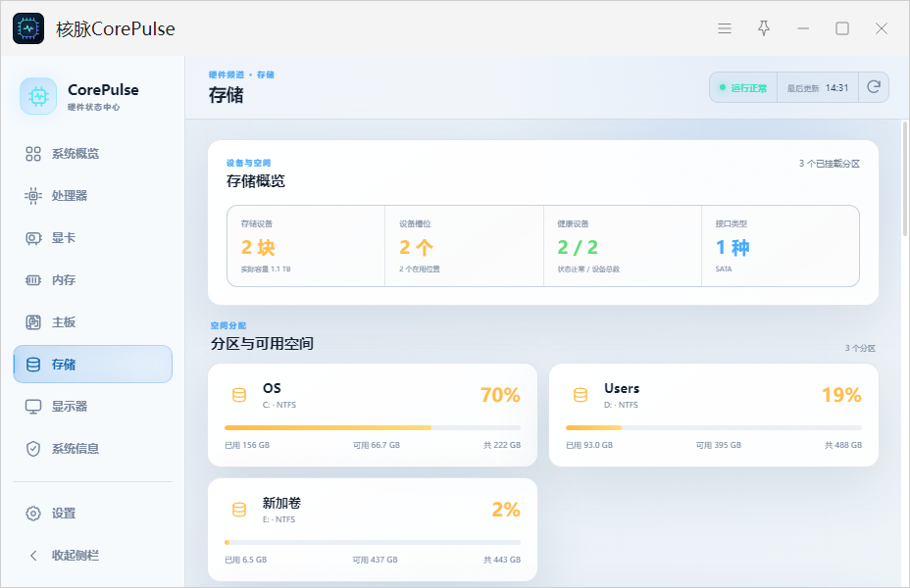The height and width of the screenshot is (588, 910).
Task: Click the 可用 395 GB value
Action: pos(719,445)
